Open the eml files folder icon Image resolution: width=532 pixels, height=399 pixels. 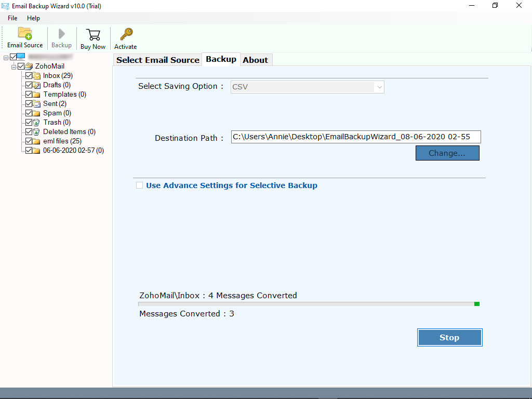(x=37, y=141)
